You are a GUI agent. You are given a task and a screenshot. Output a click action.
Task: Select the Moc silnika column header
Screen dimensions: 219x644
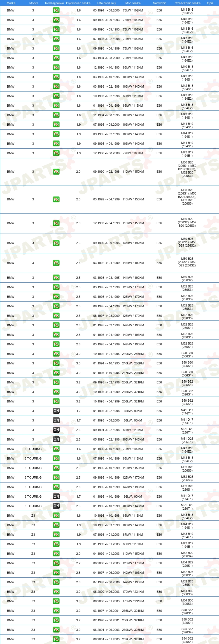133,3
